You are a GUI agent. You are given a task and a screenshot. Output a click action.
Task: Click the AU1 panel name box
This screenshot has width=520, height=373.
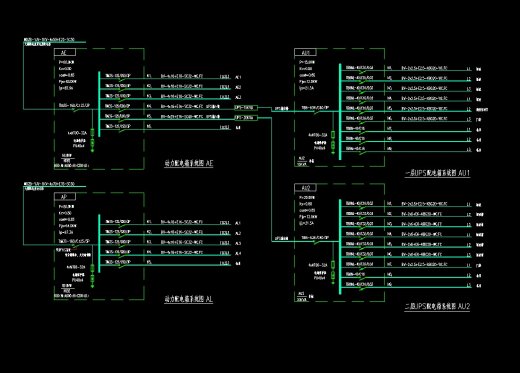click(305, 52)
